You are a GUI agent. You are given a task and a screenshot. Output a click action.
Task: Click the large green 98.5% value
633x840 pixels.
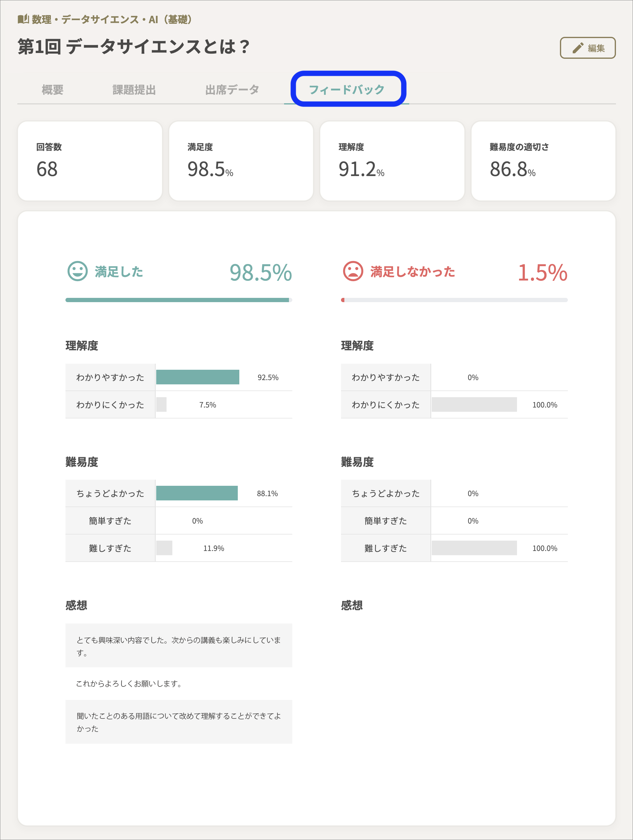[x=261, y=273]
